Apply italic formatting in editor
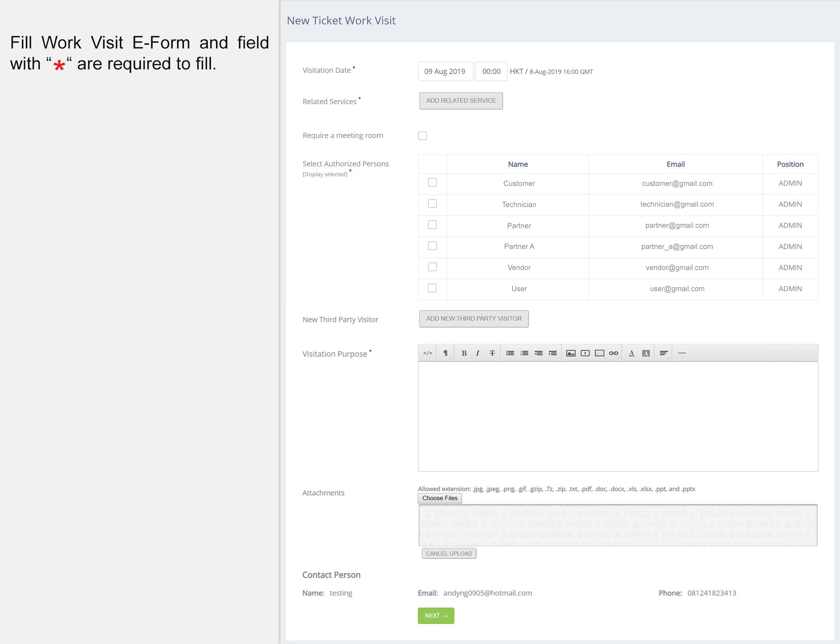The height and width of the screenshot is (644, 840). 478,353
